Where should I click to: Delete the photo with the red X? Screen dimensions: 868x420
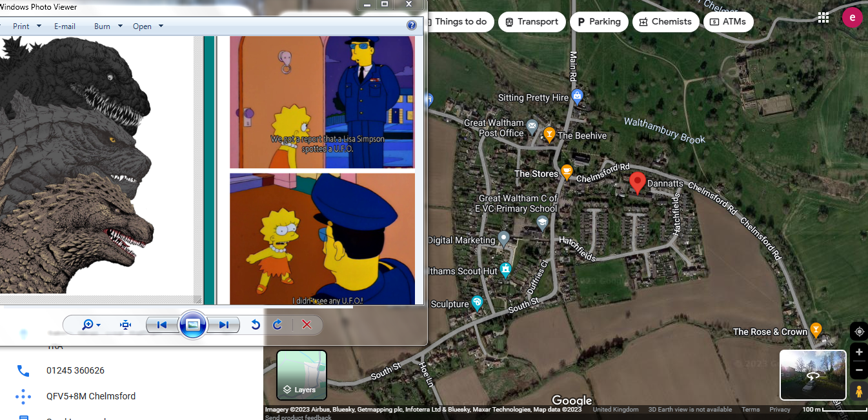307,325
